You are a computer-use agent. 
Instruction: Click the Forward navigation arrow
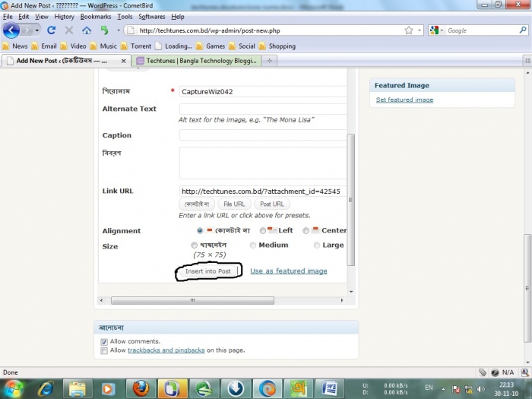coord(27,30)
